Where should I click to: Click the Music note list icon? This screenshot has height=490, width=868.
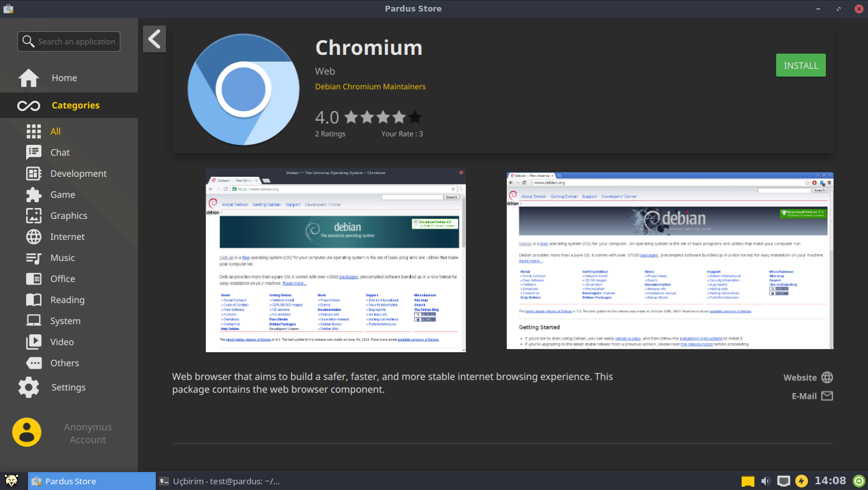click(34, 258)
